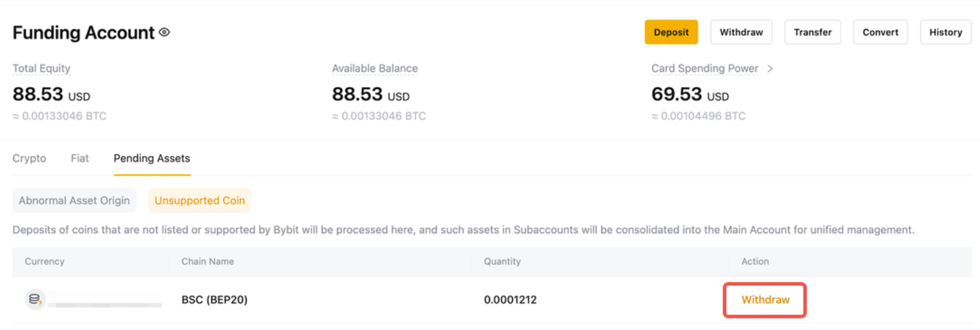Expand the chevron beside Card Spending Power
980x330 pixels.
coord(770,68)
